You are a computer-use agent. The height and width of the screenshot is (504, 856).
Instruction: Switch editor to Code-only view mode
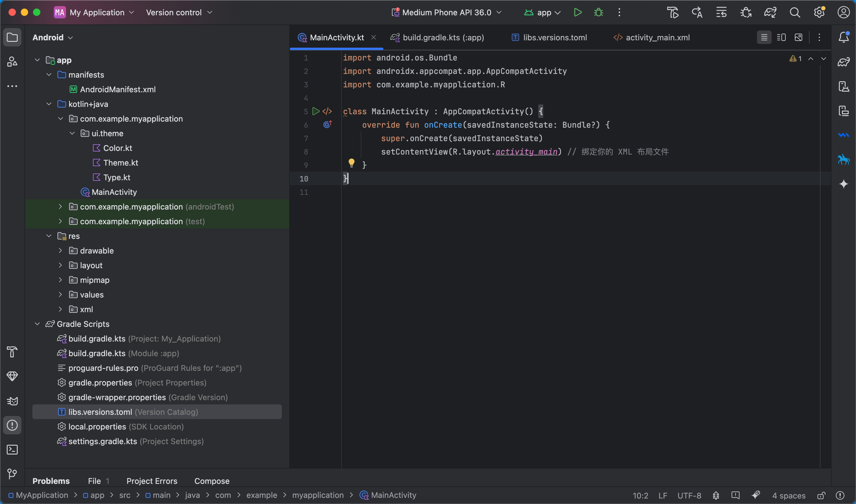pos(764,37)
